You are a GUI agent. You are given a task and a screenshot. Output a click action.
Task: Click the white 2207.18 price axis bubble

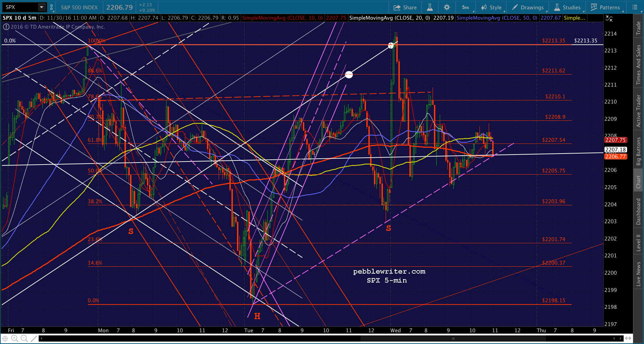point(615,150)
